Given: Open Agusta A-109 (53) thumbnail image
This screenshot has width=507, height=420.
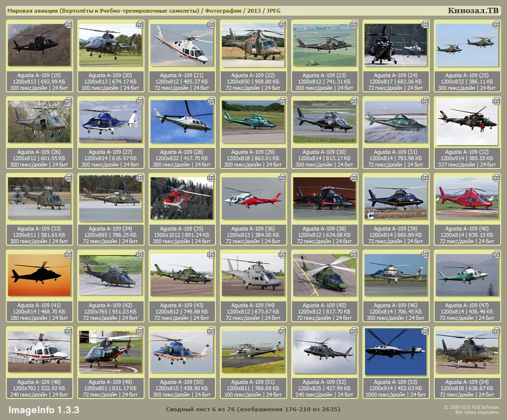Looking at the screenshot, I should pos(396,351).
